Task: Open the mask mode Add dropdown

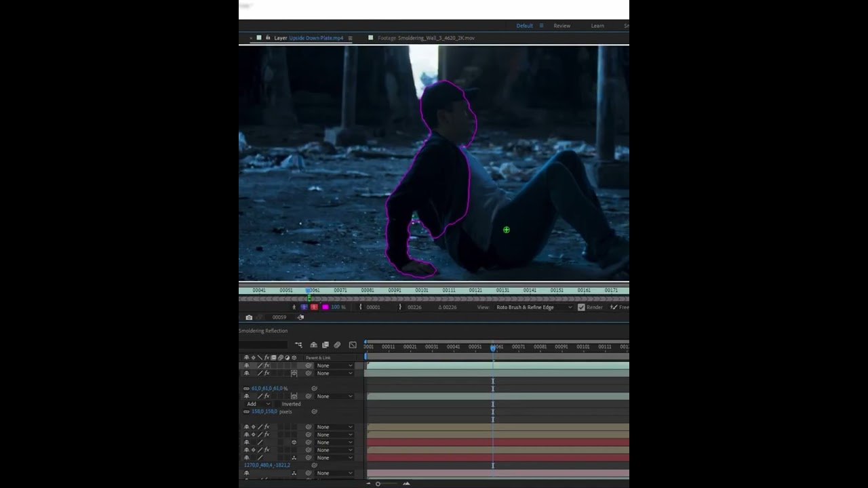Action: click(259, 404)
